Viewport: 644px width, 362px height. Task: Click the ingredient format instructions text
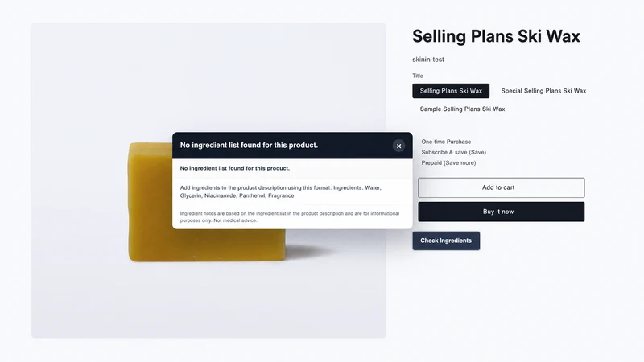[280, 191]
